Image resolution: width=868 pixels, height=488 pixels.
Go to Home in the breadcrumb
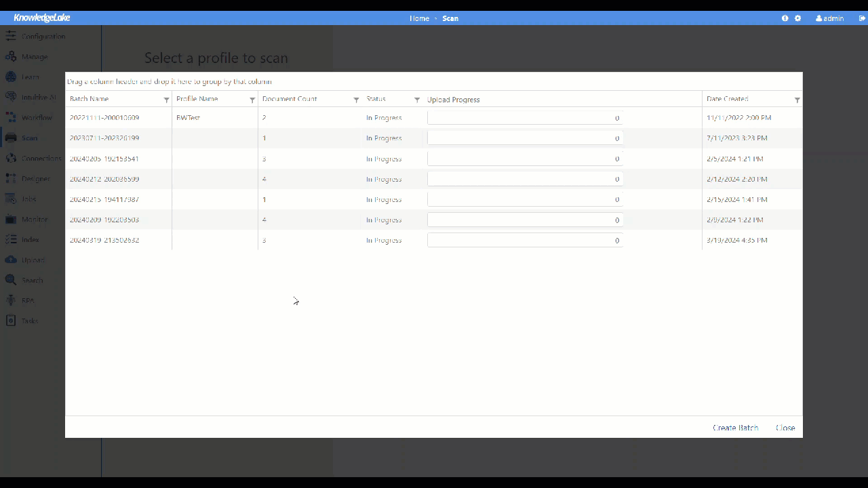419,18
